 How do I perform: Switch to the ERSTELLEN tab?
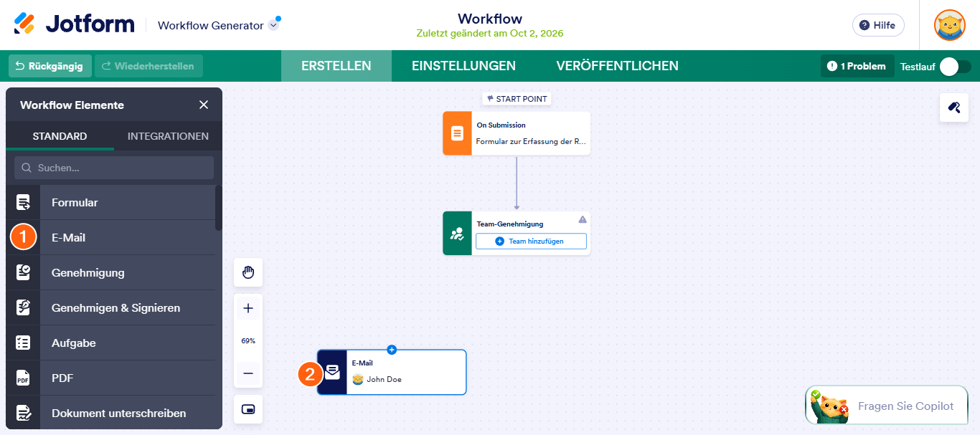336,66
